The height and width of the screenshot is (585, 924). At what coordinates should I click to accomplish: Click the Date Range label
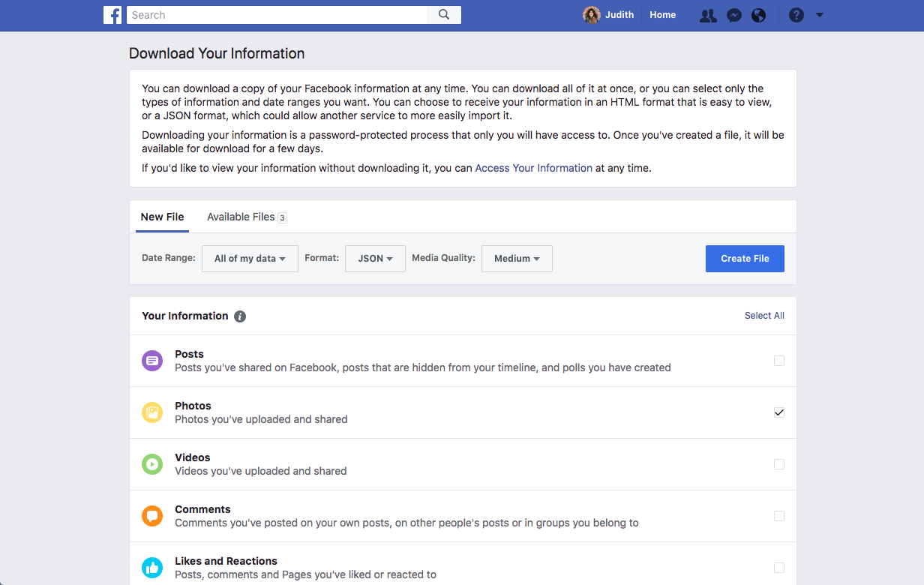click(169, 258)
